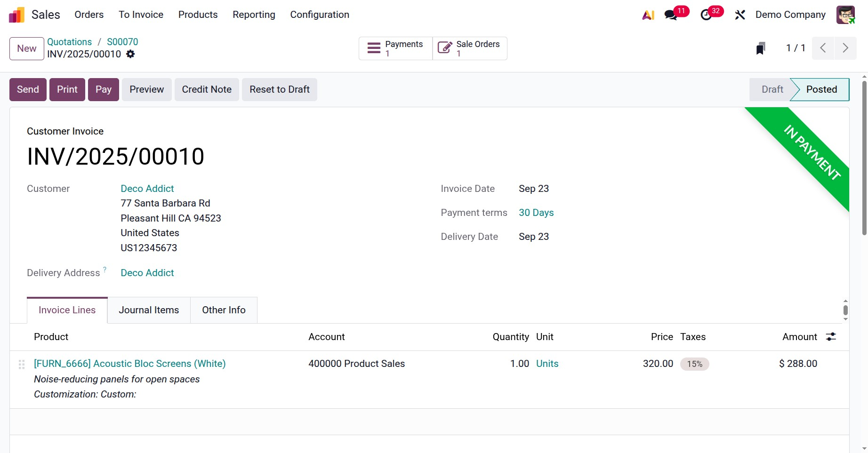Open the activities clock icon
Viewport: 868px width, 453px height.
pos(706,15)
